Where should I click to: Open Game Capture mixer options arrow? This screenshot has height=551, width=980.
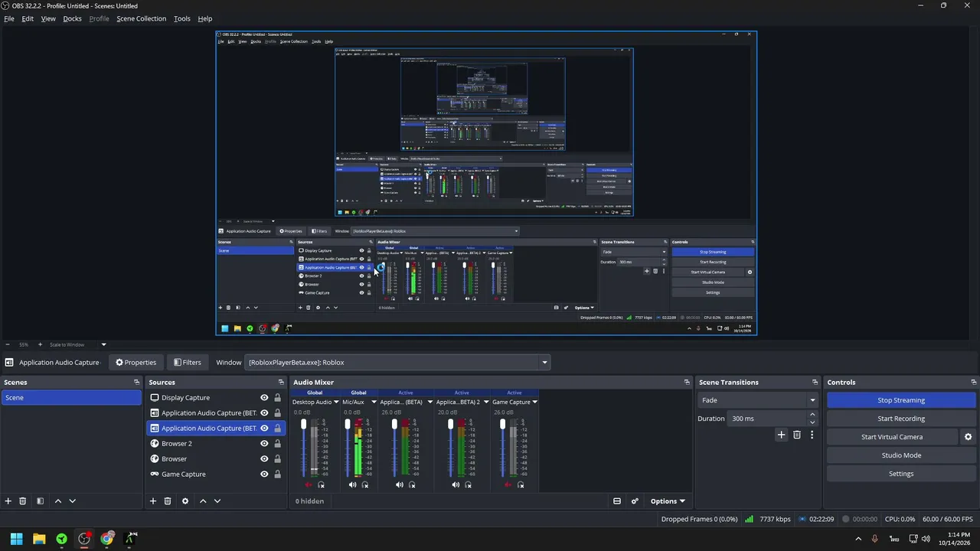tap(534, 402)
